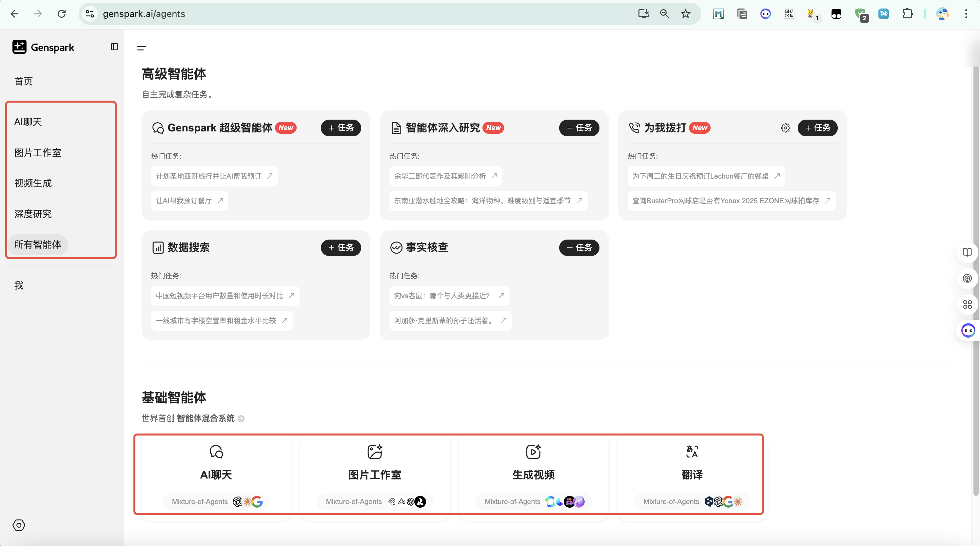Image resolution: width=980 pixels, height=546 pixels.
Task: Open task 东南亚潜水胜地全攻略
Action: 488,201
